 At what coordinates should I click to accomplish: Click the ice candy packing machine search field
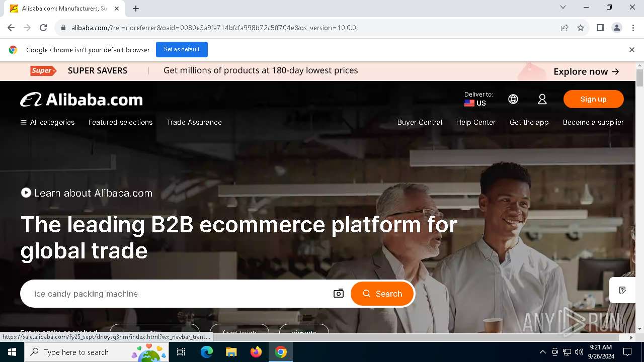point(176,294)
